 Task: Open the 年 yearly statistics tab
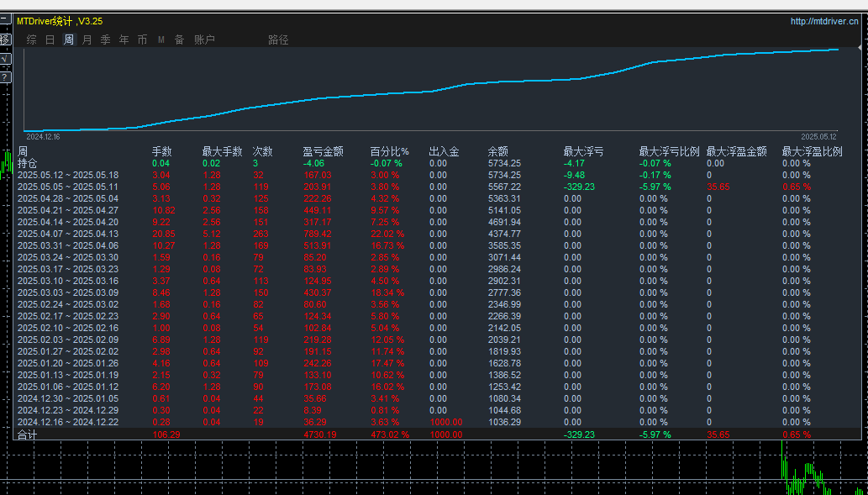(124, 39)
